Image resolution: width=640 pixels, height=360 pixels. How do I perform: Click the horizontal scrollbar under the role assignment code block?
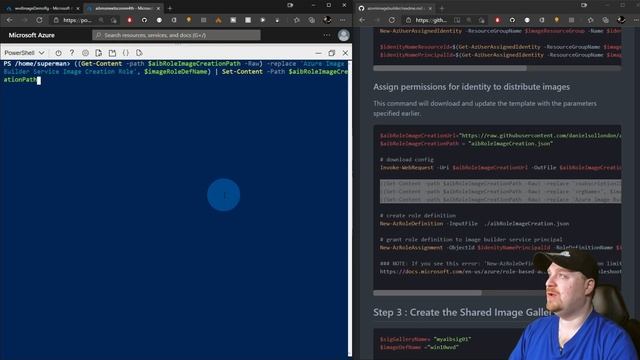coord(427,293)
